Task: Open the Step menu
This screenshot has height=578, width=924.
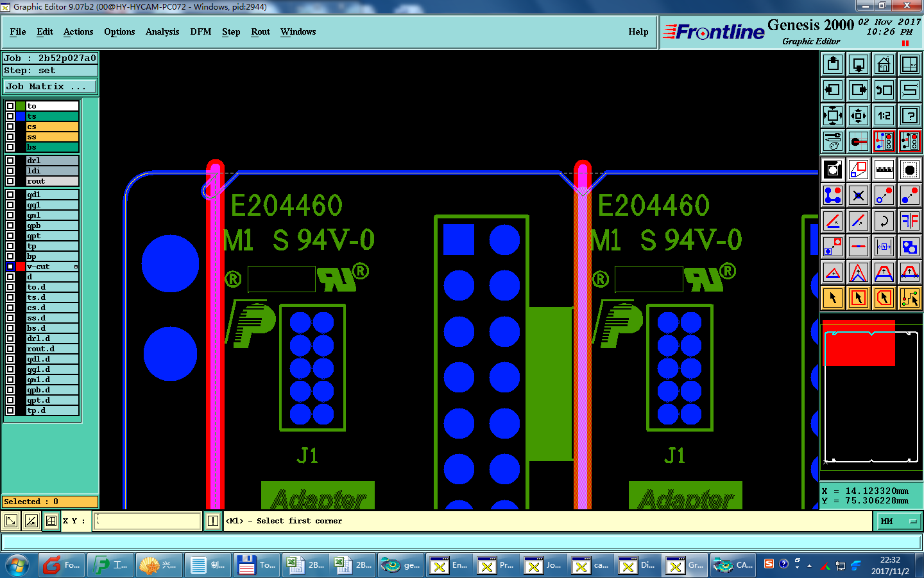Action: (231, 31)
